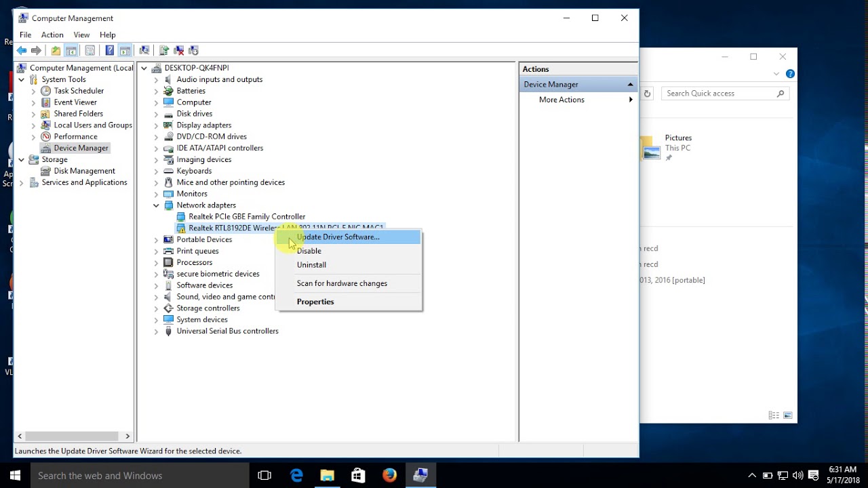Select Disk Management in the left tree
Viewport: 868px width, 488px height.
[x=84, y=171]
